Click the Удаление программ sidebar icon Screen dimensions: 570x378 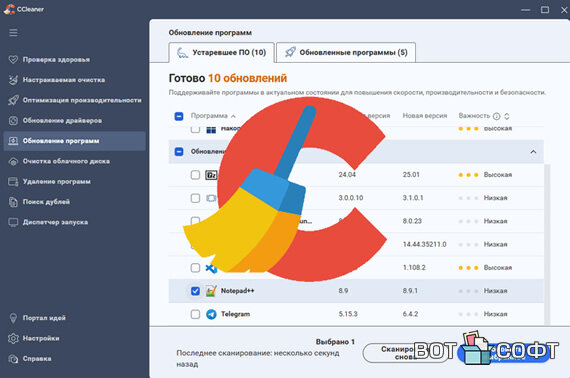coord(13,182)
